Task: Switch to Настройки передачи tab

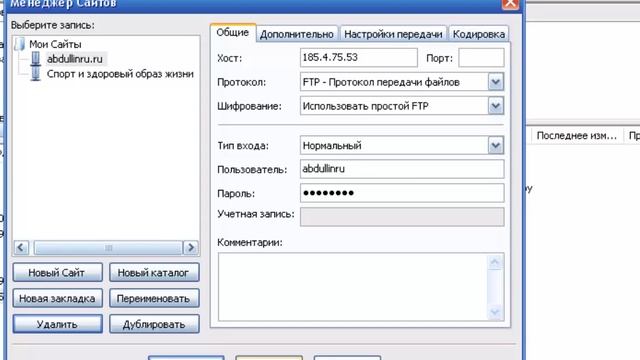Action: 393,34
